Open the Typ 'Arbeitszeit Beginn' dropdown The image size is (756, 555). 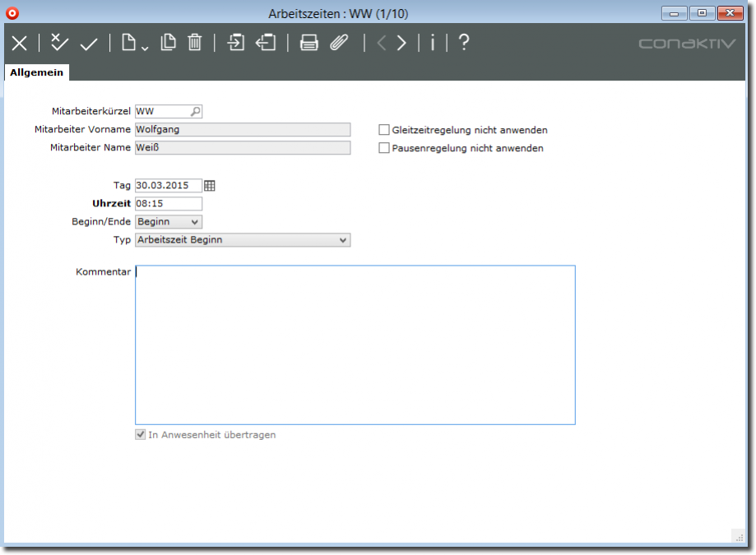click(x=343, y=240)
